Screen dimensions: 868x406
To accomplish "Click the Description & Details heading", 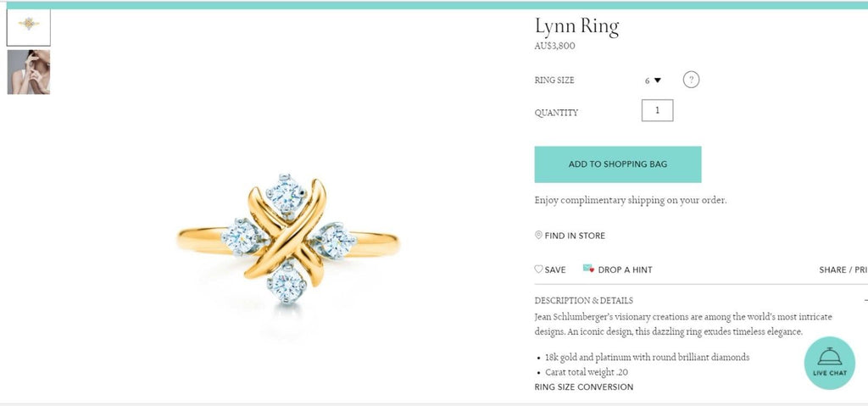I will tap(583, 300).
